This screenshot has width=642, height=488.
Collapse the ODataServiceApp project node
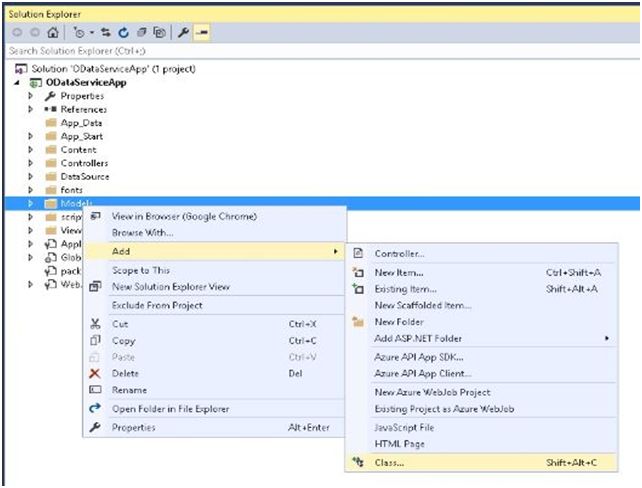point(17,82)
